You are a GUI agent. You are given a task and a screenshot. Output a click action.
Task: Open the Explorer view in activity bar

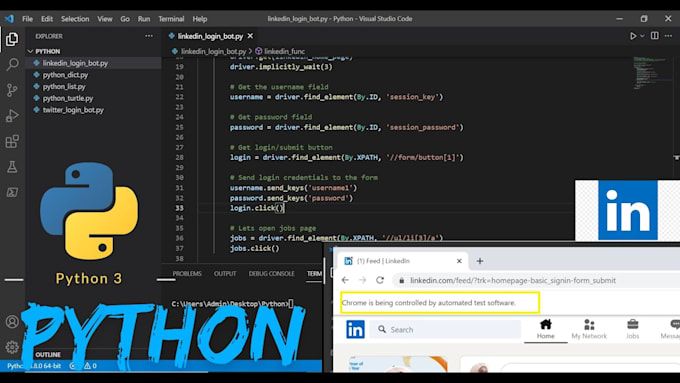(12, 39)
